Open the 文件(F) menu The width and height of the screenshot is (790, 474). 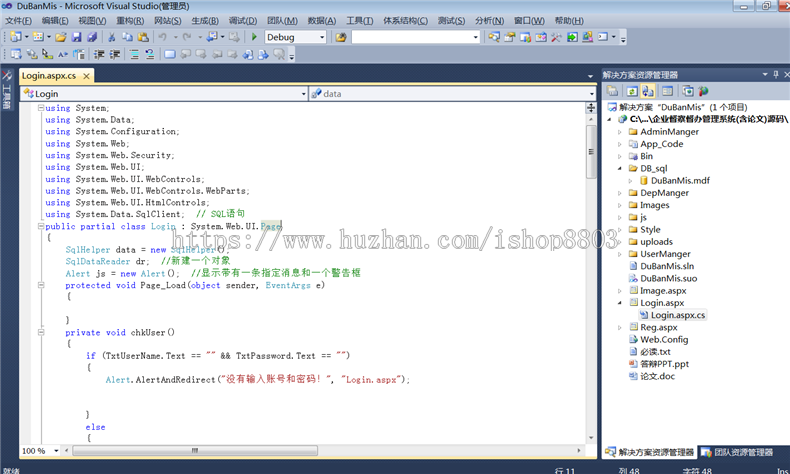point(19,21)
